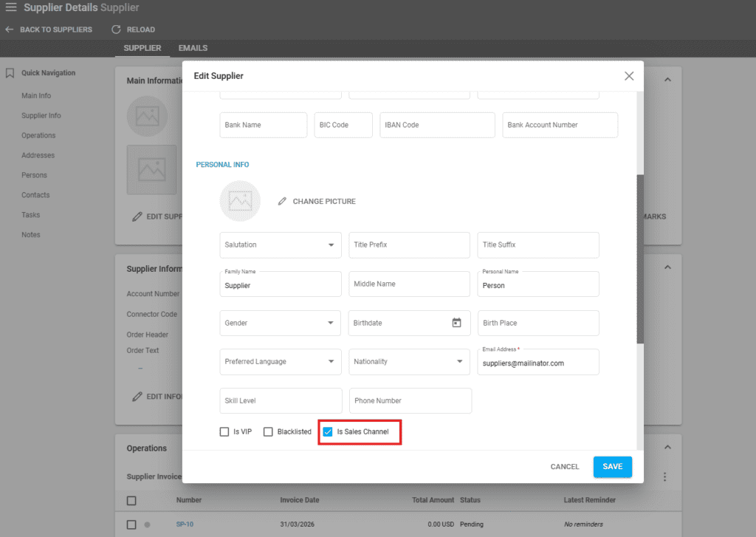This screenshot has height=537, width=756.
Task: Expand the Salutation dropdown
Action: tap(330, 245)
